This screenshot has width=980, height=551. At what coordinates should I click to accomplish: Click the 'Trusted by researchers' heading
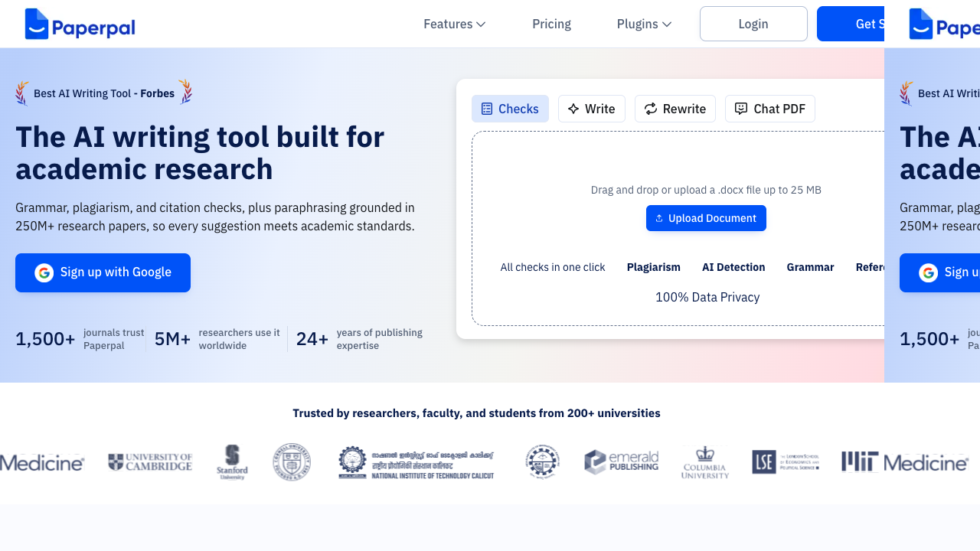pyautogui.click(x=476, y=413)
